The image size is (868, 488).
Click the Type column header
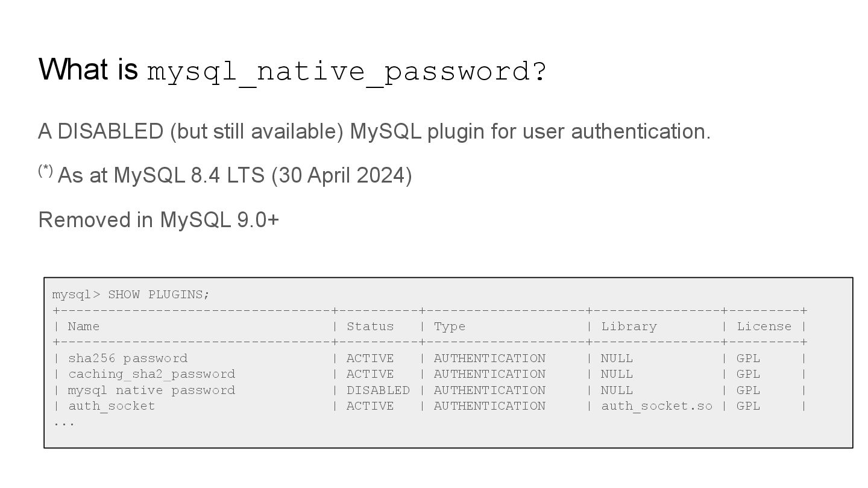pyautogui.click(x=450, y=327)
